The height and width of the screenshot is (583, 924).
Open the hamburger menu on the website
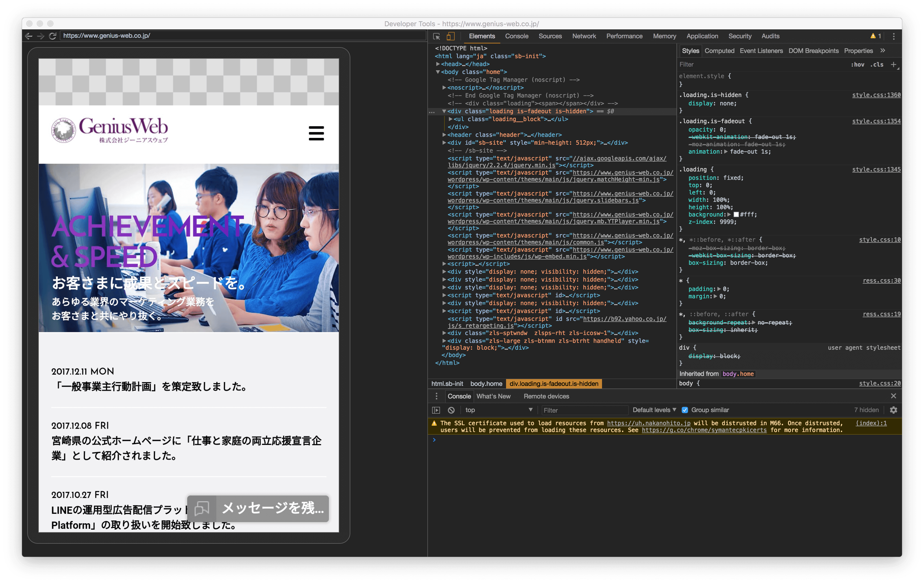point(316,133)
